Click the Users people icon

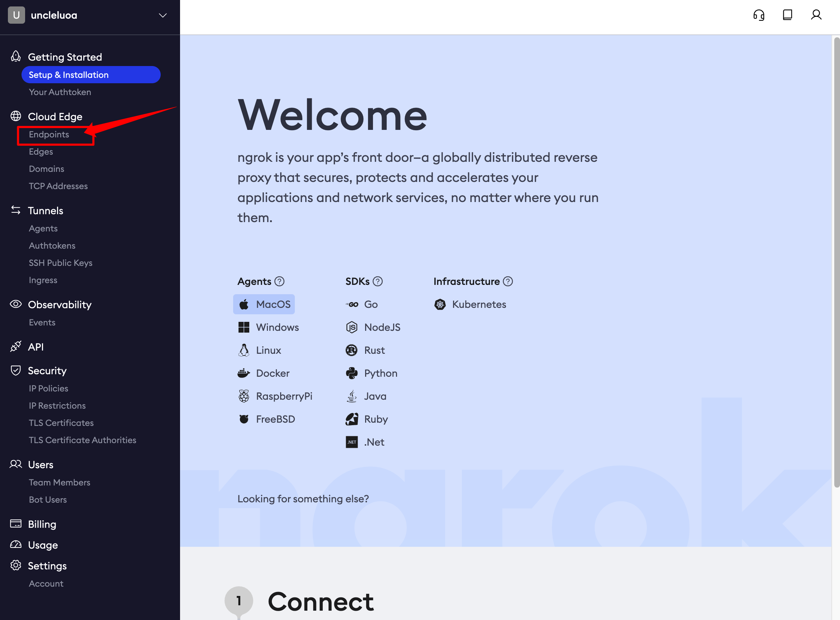point(16,464)
